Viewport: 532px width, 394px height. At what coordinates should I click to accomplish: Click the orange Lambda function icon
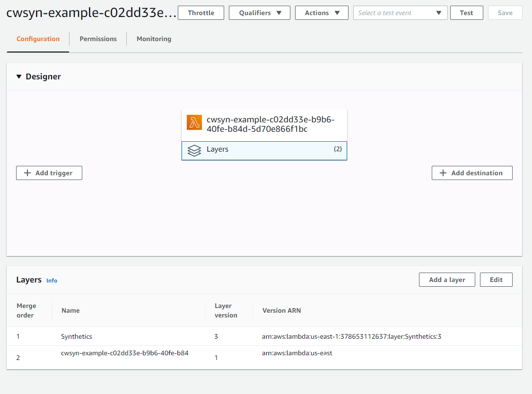194,122
